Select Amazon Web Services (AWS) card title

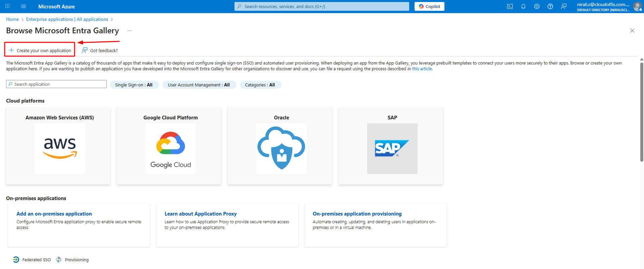coord(60,118)
